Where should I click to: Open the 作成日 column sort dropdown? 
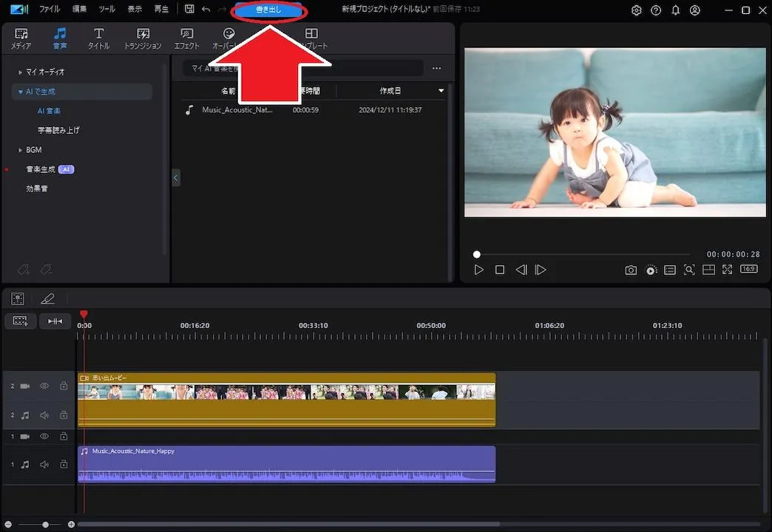click(441, 91)
